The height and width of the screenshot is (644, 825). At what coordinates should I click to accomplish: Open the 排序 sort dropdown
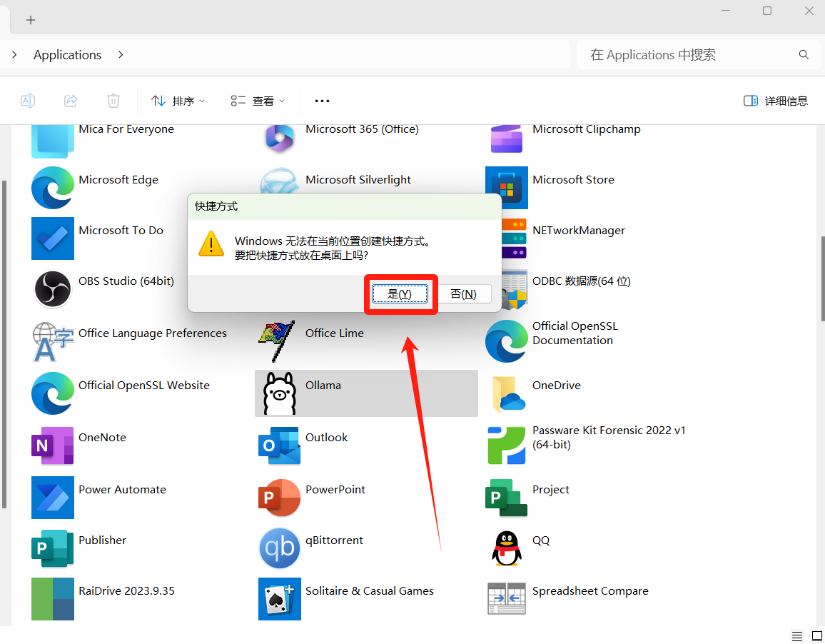pyautogui.click(x=178, y=101)
